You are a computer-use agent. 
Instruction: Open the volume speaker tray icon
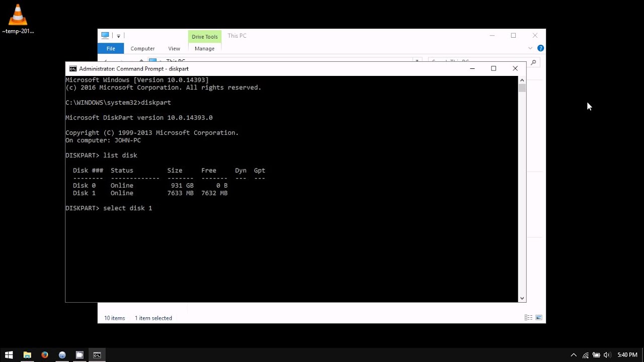point(607,355)
